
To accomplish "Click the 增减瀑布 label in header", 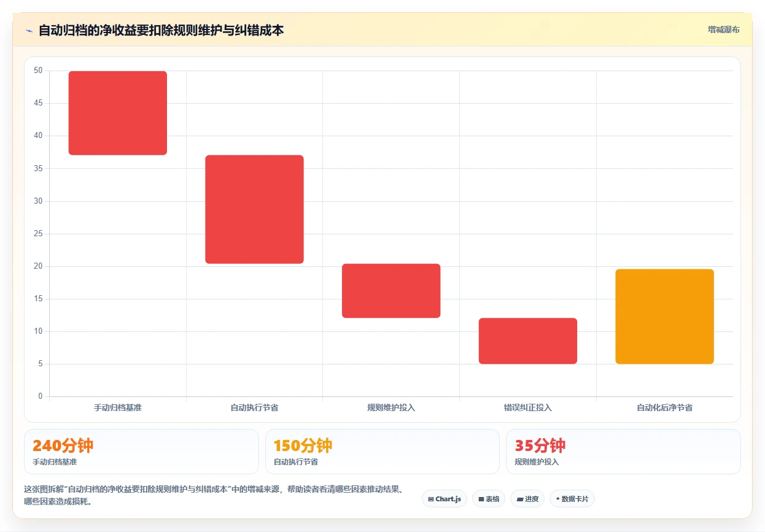I will click(723, 29).
